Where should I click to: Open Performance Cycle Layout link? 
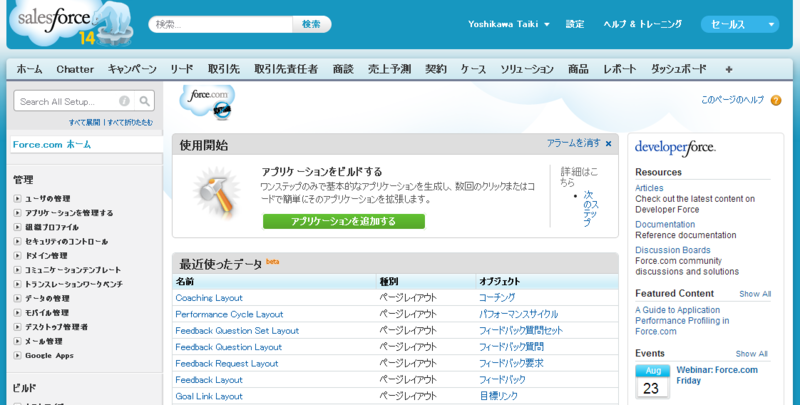coord(230,314)
